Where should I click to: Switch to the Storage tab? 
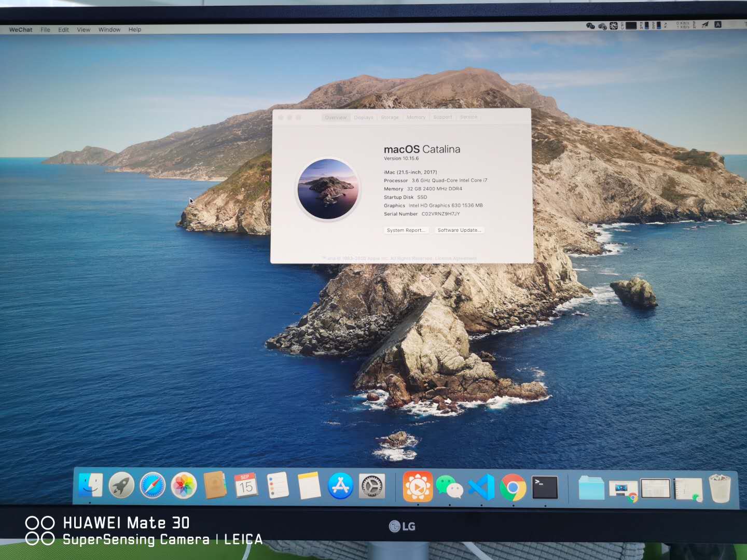(390, 118)
